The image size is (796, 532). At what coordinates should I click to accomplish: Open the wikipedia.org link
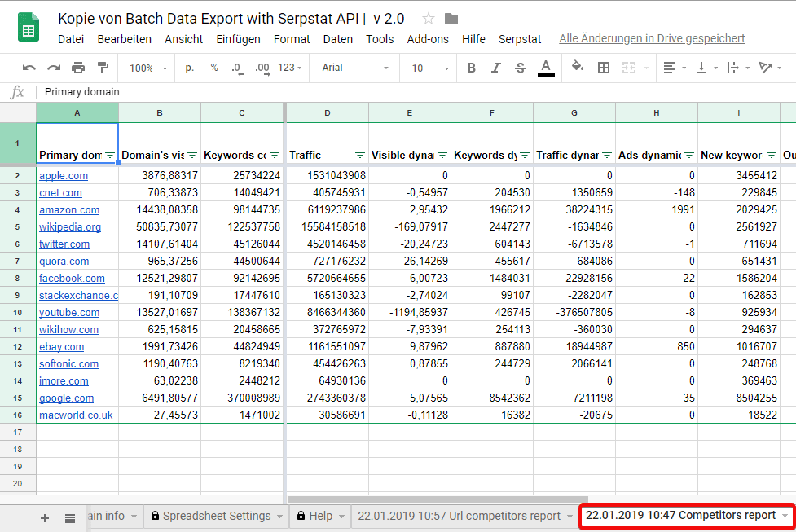tap(70, 227)
